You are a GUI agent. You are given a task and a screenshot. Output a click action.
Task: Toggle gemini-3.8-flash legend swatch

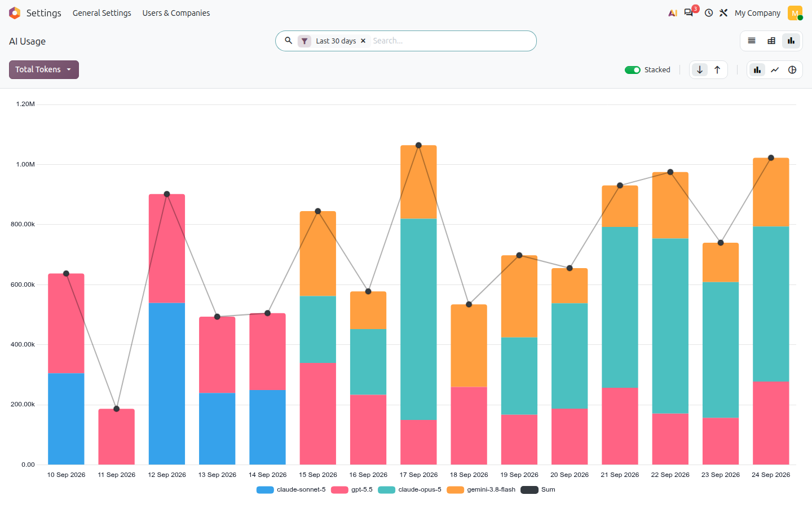tap(456, 490)
